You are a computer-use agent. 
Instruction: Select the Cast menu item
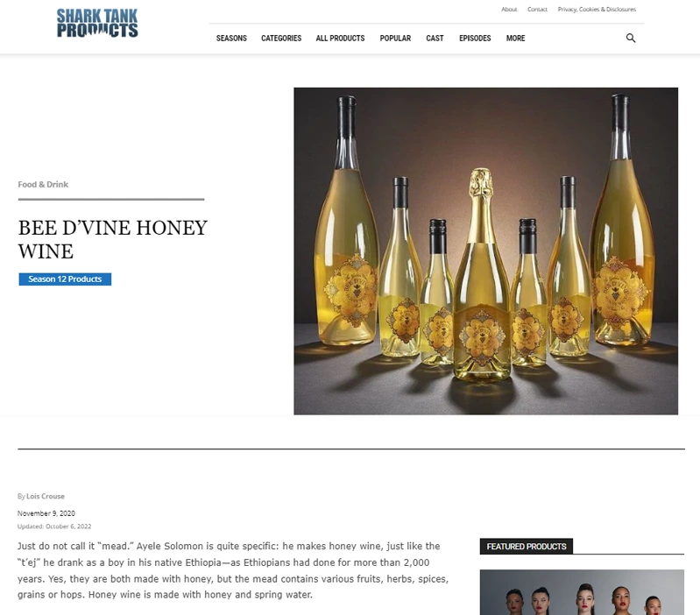(x=435, y=39)
